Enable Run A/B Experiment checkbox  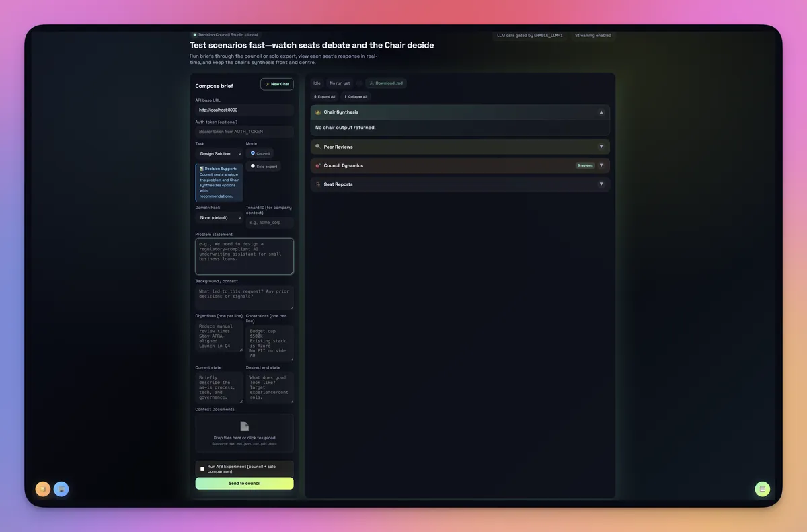click(x=202, y=468)
